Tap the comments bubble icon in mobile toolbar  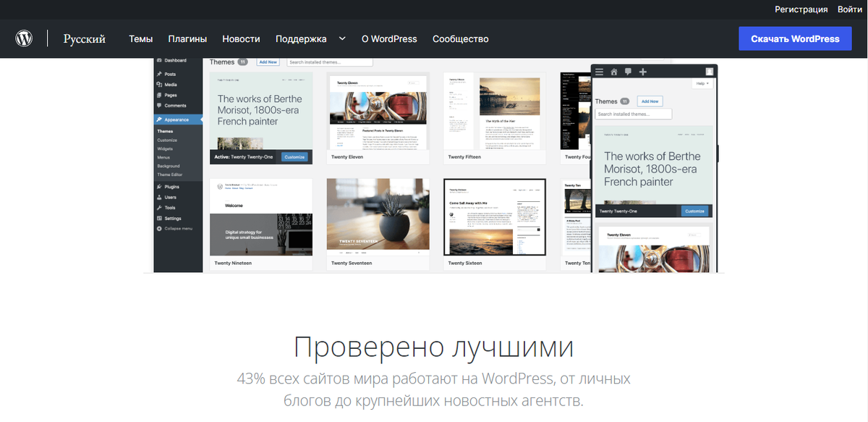(x=628, y=72)
